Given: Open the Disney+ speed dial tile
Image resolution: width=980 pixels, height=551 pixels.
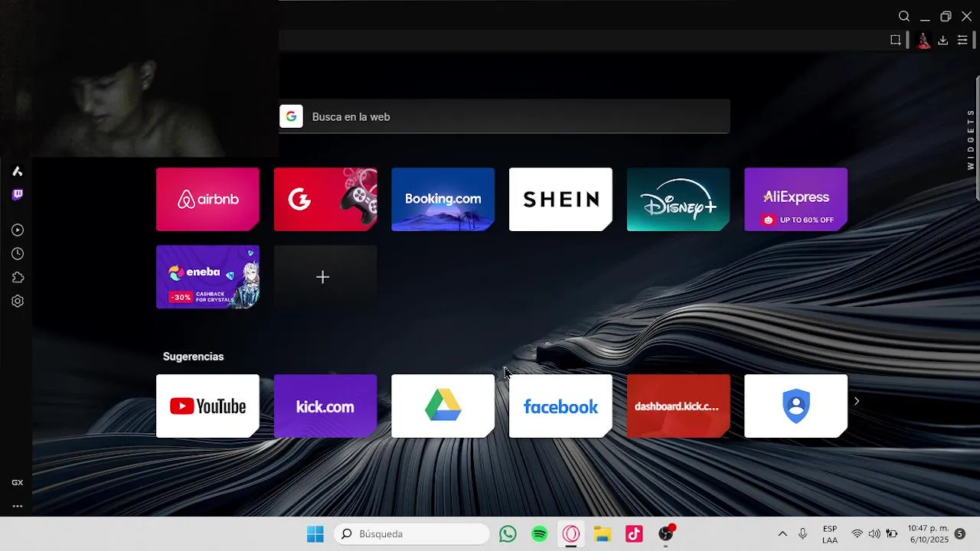Looking at the screenshot, I should click(x=678, y=199).
